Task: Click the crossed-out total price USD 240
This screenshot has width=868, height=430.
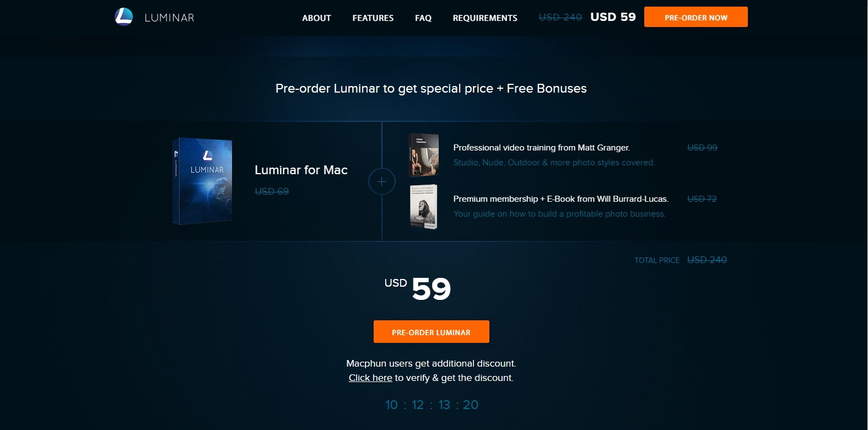Action: [707, 260]
